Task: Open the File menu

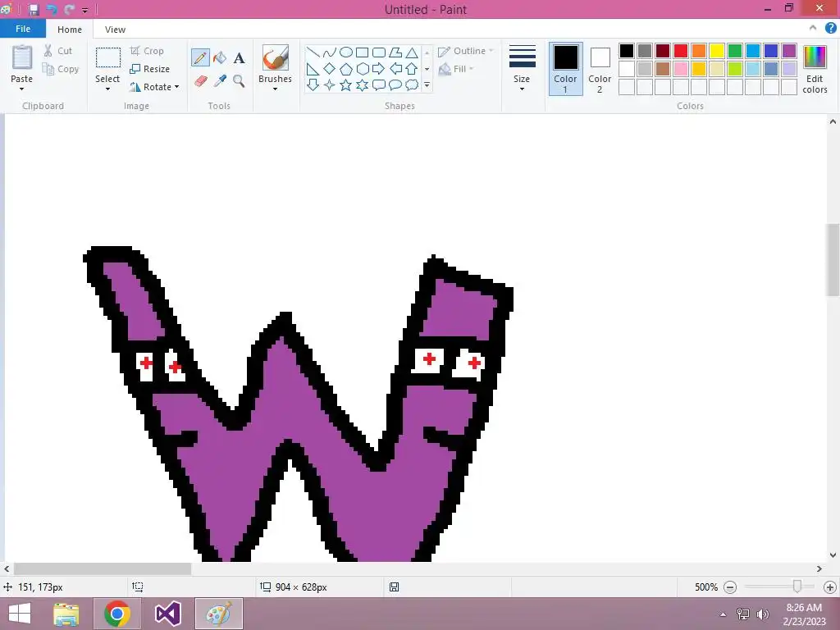Action: (23, 29)
